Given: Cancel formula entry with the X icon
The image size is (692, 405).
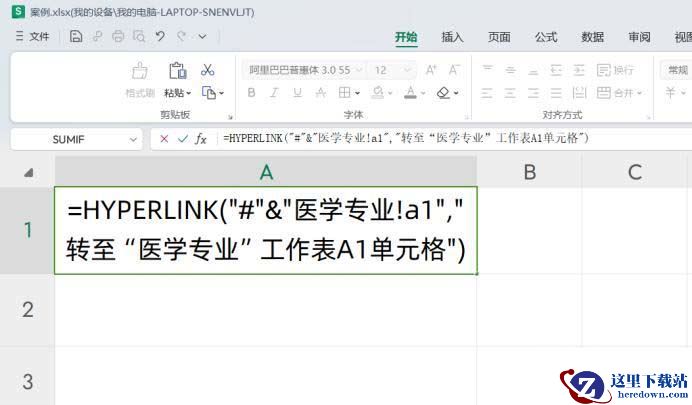Looking at the screenshot, I should click(164, 139).
